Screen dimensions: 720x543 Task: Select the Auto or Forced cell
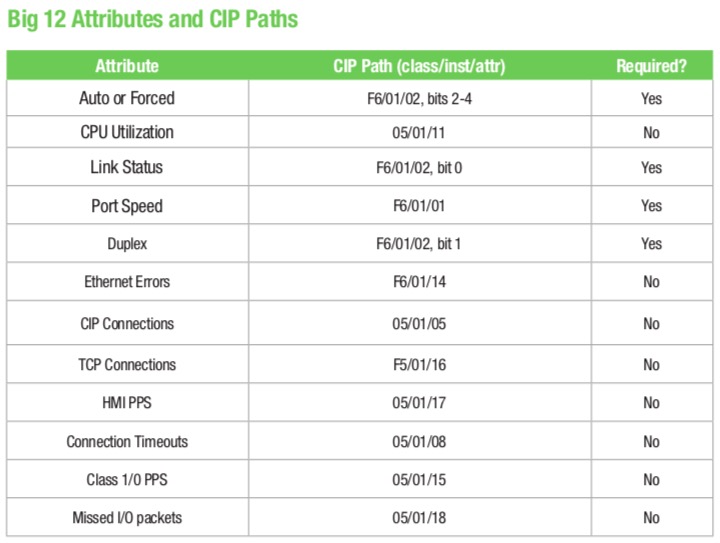click(127, 98)
